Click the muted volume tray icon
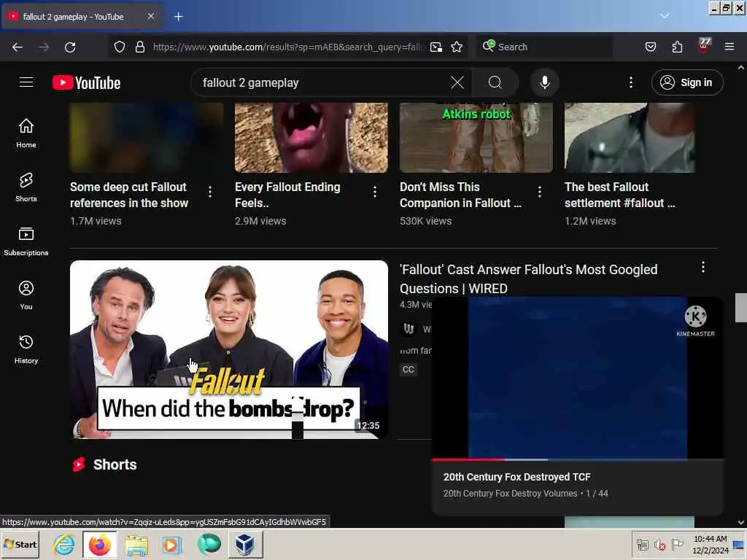 point(659,544)
